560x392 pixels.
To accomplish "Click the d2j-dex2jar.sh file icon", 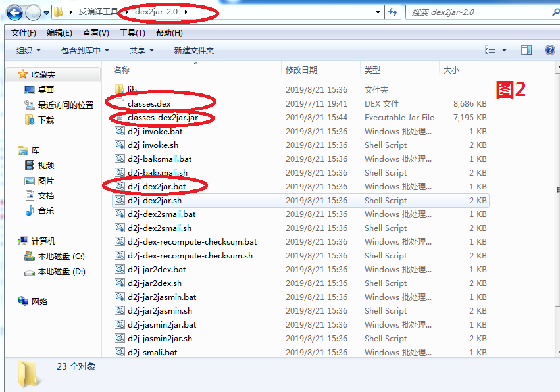I will click(x=119, y=201).
